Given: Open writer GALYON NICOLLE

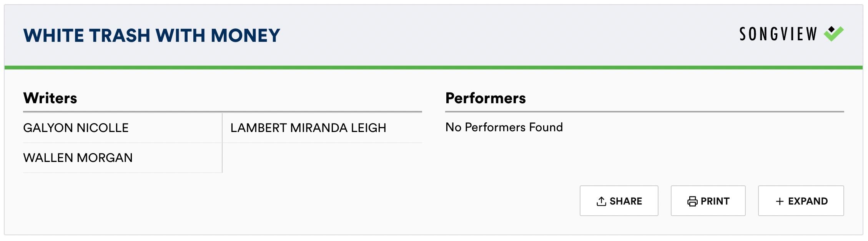Looking at the screenshot, I should point(76,128).
